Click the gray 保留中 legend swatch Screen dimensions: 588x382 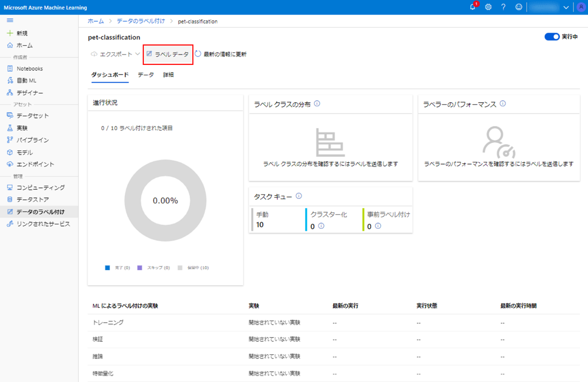coord(180,268)
